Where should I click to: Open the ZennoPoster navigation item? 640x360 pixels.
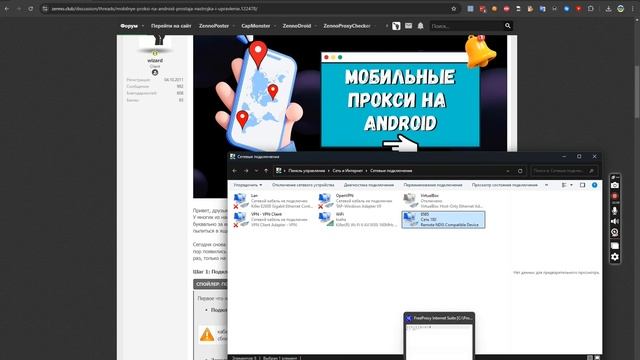tap(214, 26)
